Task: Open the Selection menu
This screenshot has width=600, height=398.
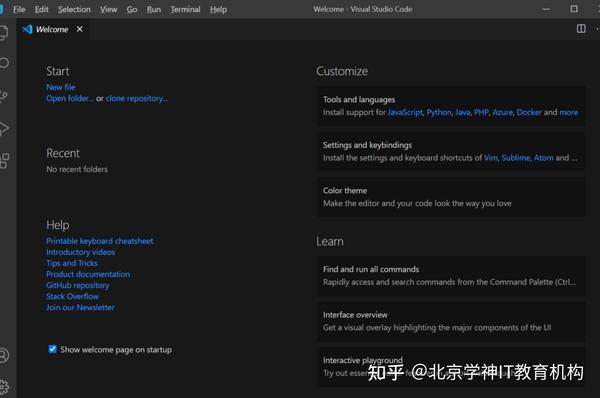Action: click(74, 10)
